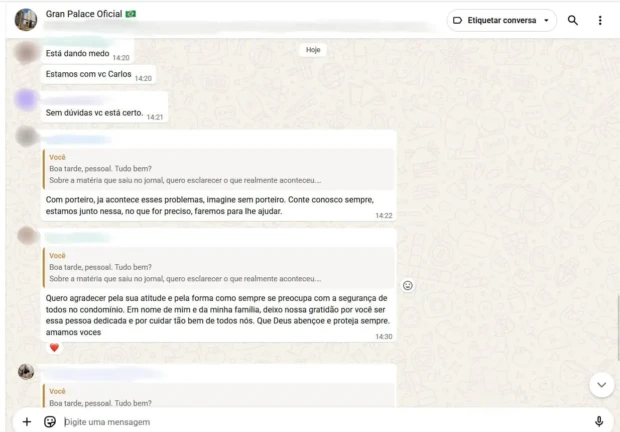Click the quoted reply in the bottom message
620x432 pixels.
218,397
